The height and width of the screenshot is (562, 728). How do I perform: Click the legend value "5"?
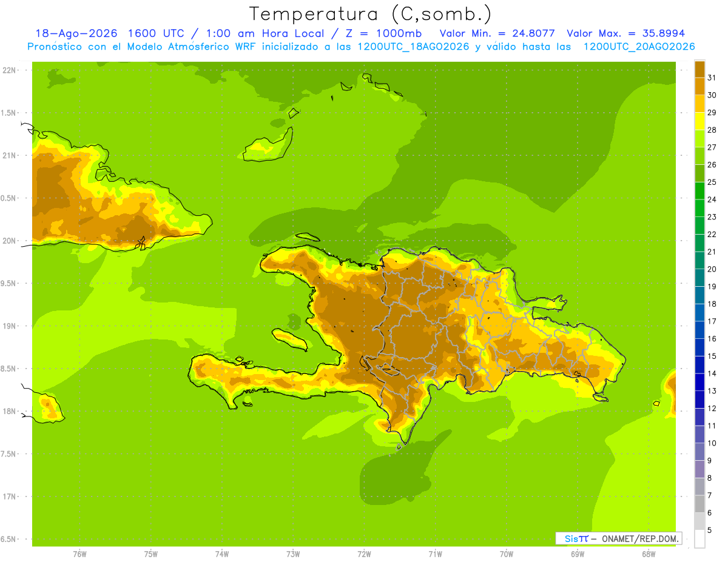tap(710, 530)
